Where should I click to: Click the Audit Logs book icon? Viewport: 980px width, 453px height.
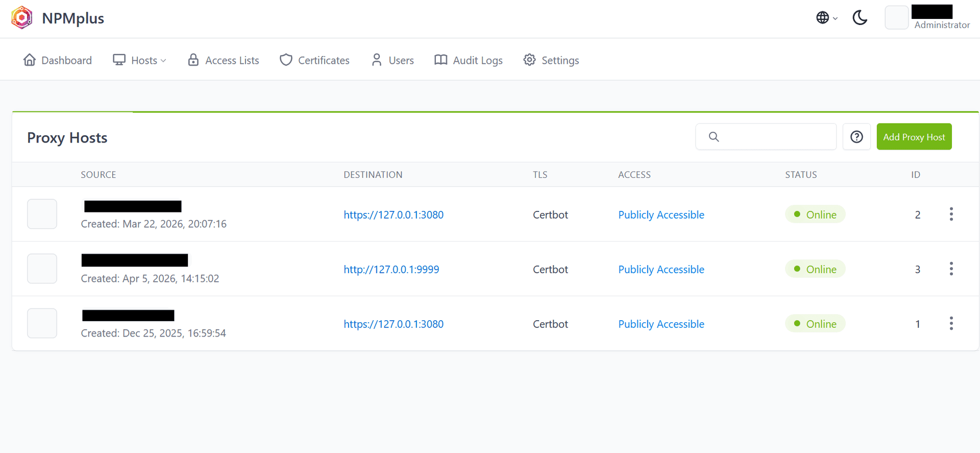(440, 60)
